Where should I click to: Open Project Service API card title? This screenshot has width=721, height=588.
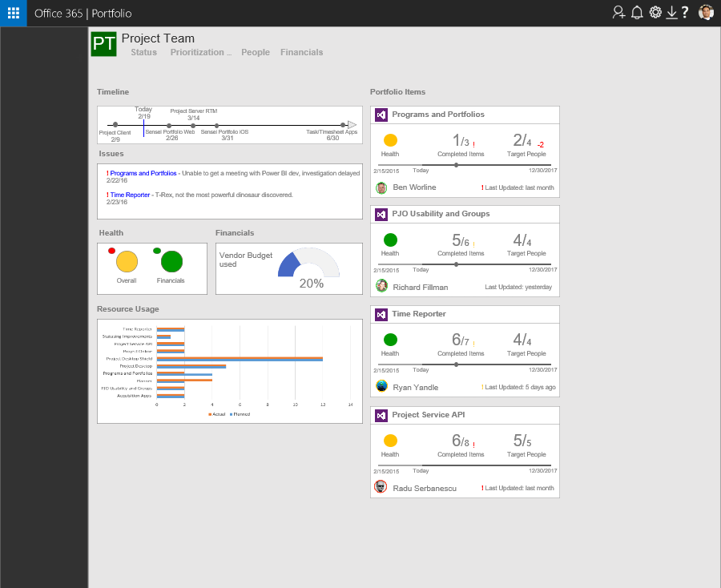tap(429, 415)
